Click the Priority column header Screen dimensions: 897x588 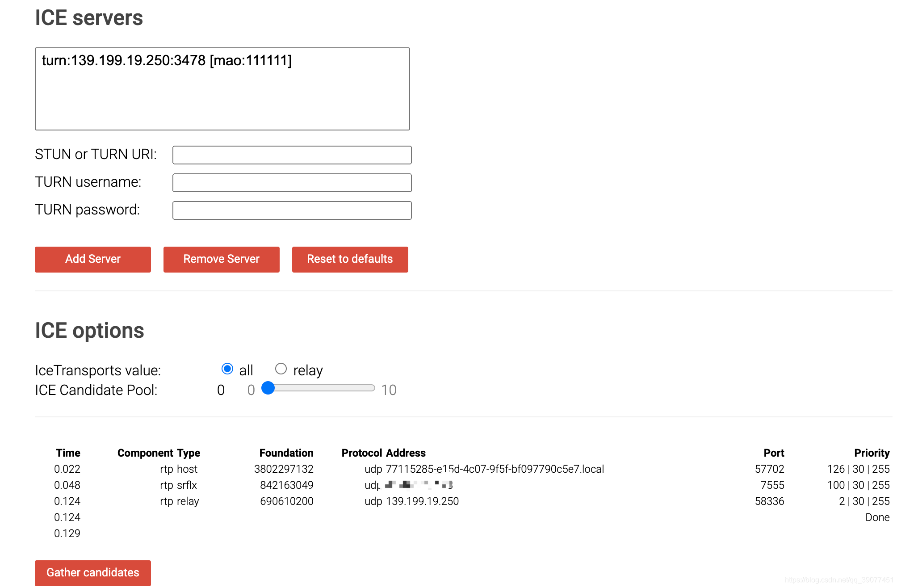pos(872,453)
